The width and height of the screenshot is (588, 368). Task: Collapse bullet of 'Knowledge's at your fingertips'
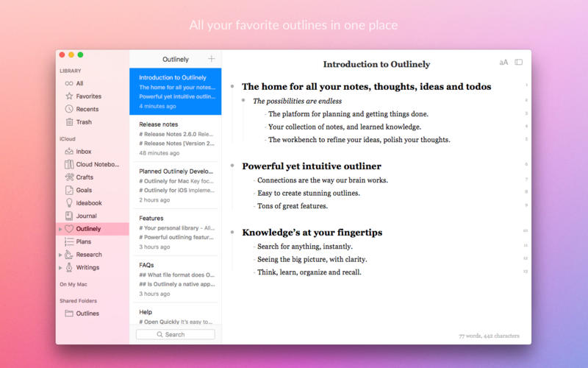[x=232, y=232]
